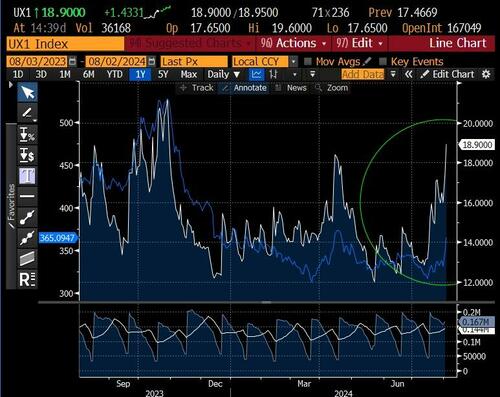Pick the horizontal line tool
This screenshot has width=500, height=397.
[x=27, y=196]
